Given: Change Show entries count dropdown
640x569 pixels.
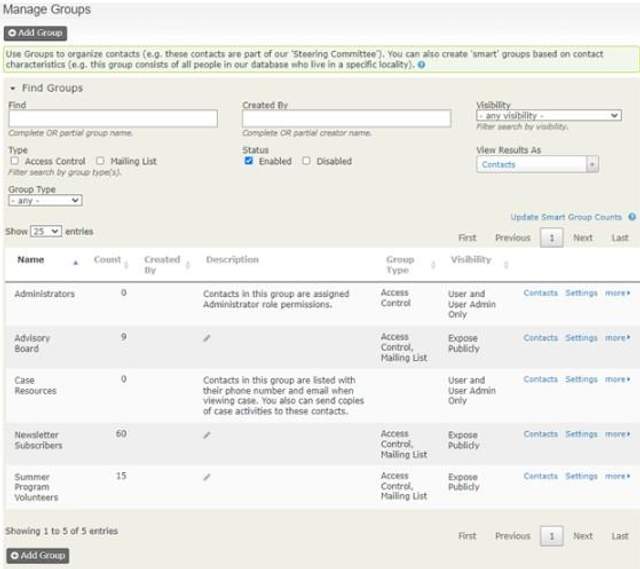Looking at the screenshot, I should coord(46,231).
